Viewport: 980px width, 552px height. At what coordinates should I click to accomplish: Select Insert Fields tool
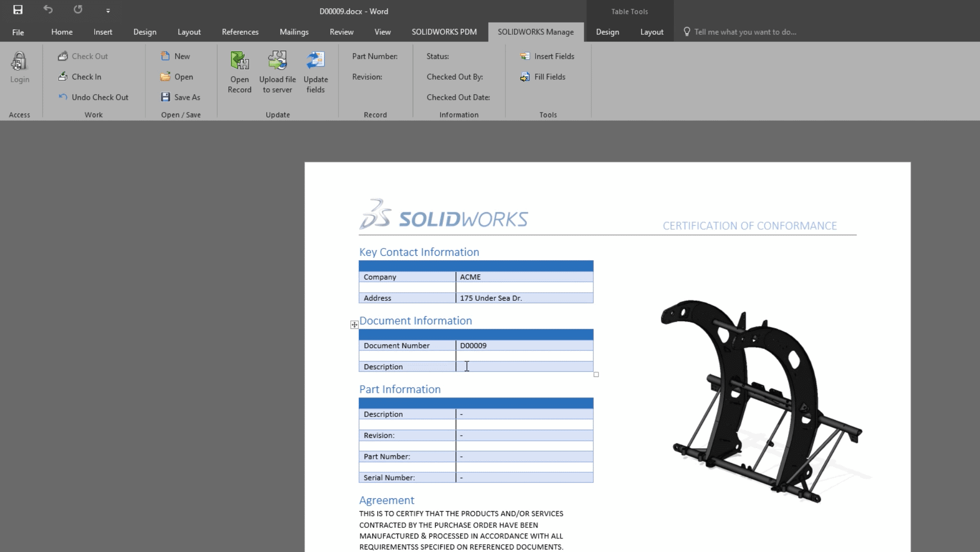[547, 56]
